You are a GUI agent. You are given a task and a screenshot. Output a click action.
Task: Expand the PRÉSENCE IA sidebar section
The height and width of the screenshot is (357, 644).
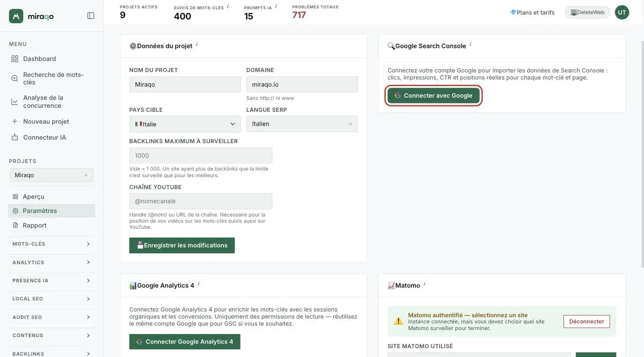tap(52, 281)
